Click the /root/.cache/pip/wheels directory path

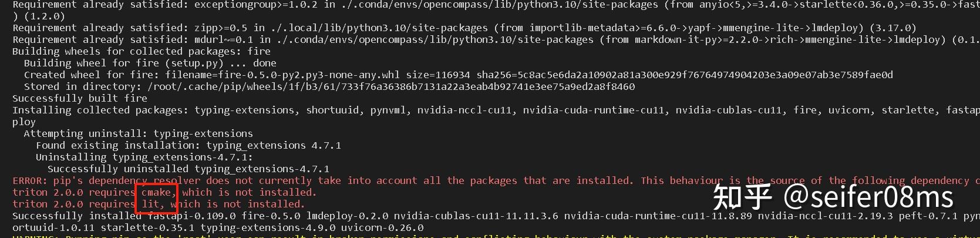[x=391, y=86]
